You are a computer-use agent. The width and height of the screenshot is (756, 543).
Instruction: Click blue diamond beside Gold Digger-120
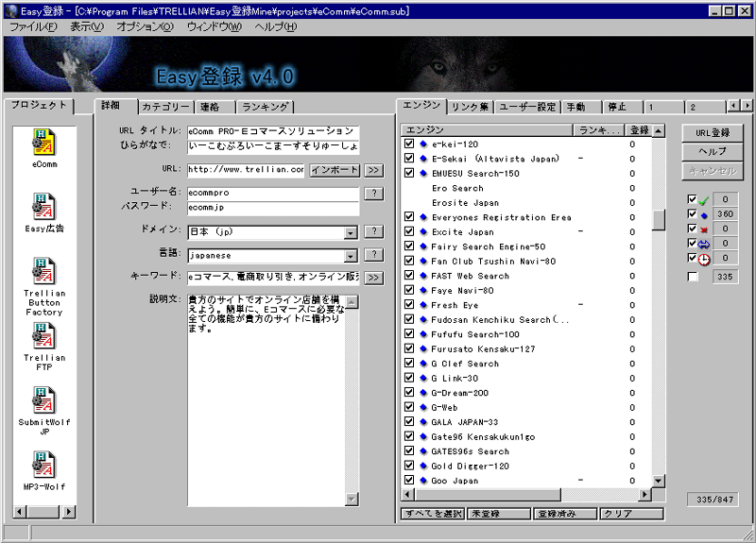pyautogui.click(x=423, y=466)
